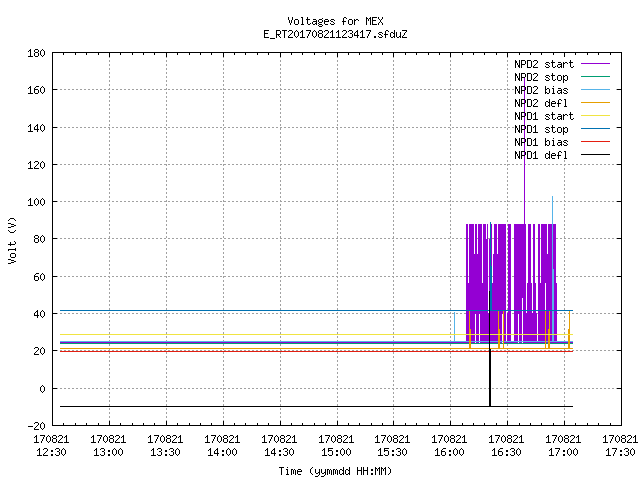Click the y-axis tick value 80

(39, 239)
